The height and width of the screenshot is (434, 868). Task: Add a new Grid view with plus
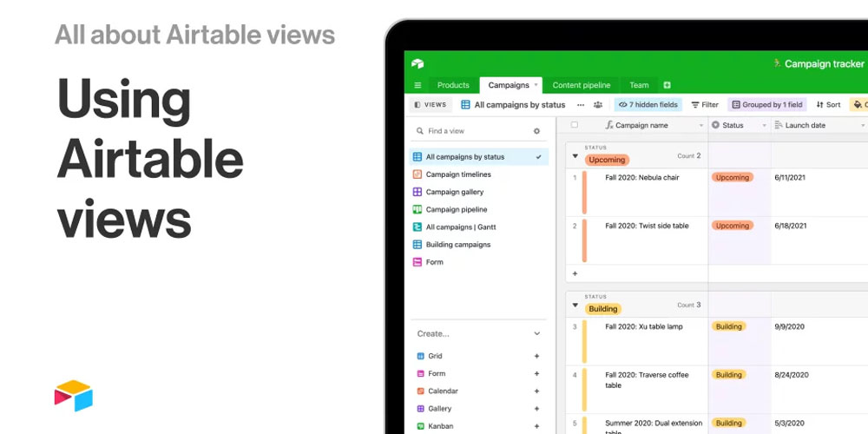point(536,356)
